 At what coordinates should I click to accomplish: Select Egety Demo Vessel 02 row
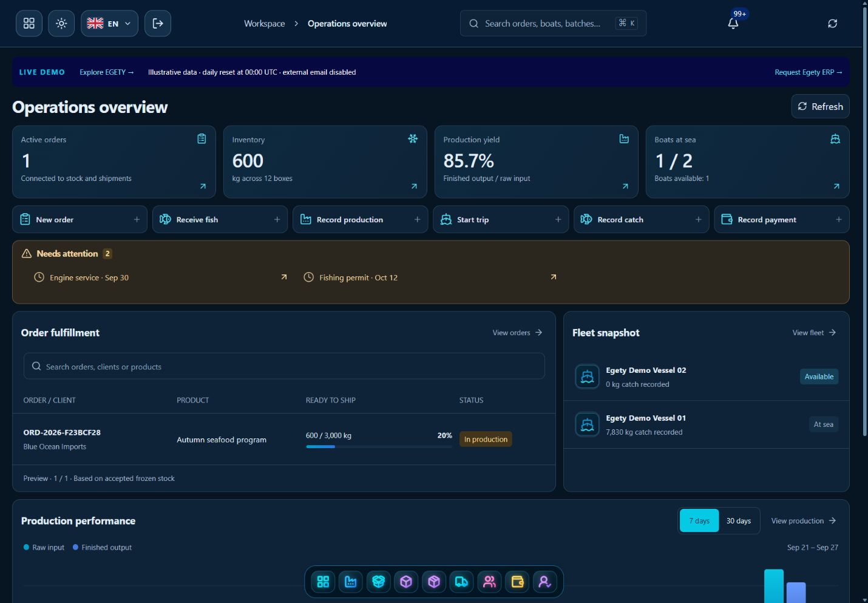pos(706,376)
